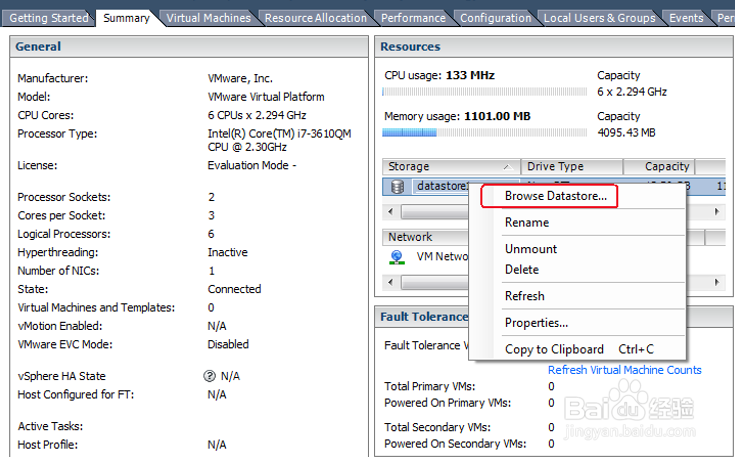This screenshot has width=735, height=457.
Task: Choose Refresh in the context menu
Action: point(525,296)
